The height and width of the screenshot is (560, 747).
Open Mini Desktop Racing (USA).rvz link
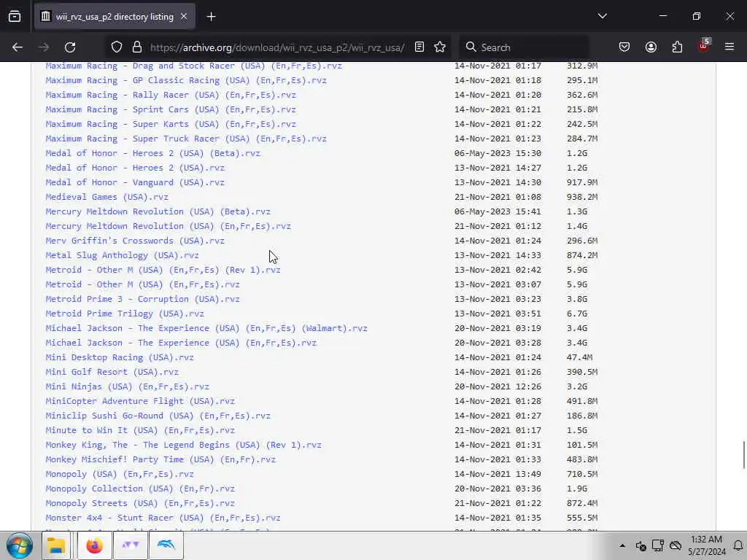[120, 357]
